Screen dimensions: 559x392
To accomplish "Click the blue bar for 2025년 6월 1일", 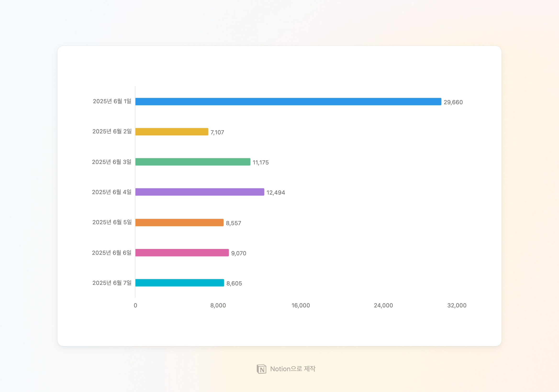I will [288, 102].
